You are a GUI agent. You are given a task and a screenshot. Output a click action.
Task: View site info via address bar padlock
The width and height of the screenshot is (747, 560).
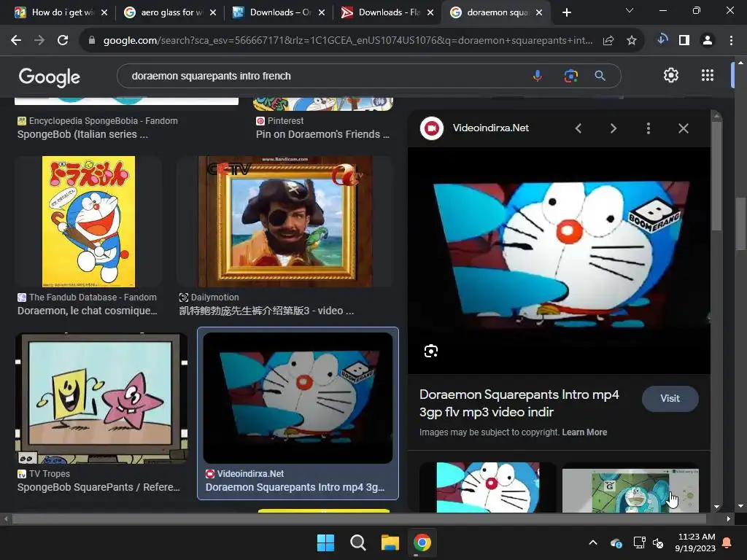pyautogui.click(x=92, y=41)
